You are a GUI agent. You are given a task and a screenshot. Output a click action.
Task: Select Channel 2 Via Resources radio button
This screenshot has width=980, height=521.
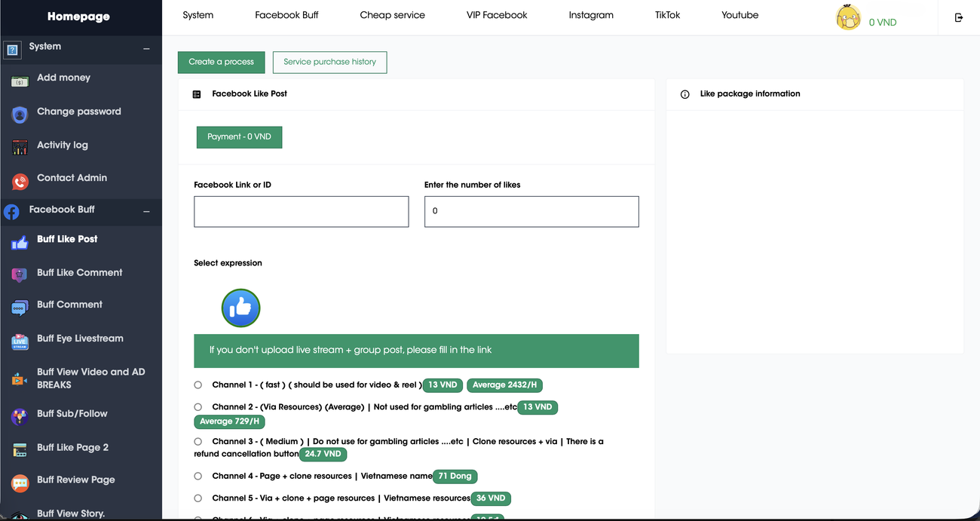tap(198, 406)
